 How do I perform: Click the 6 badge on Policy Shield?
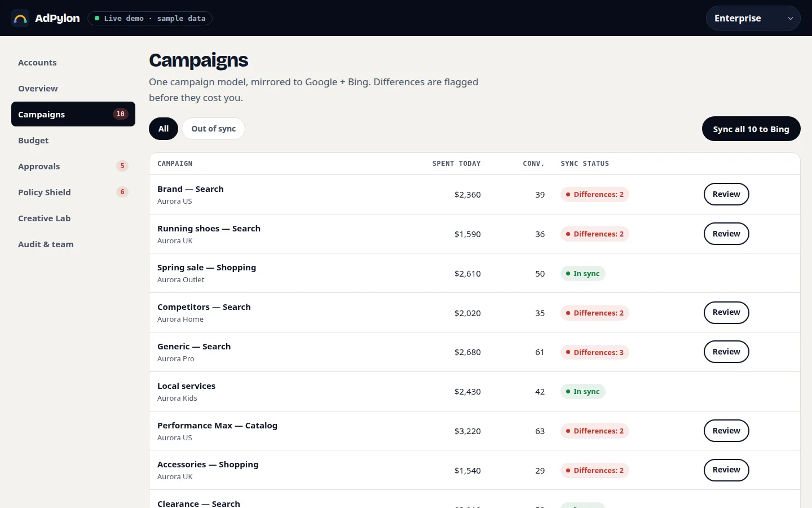point(122,192)
